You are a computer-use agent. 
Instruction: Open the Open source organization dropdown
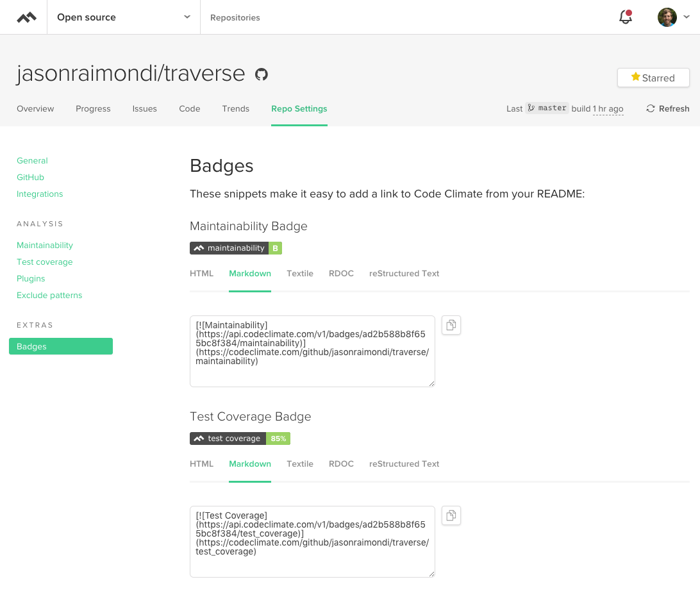click(123, 17)
